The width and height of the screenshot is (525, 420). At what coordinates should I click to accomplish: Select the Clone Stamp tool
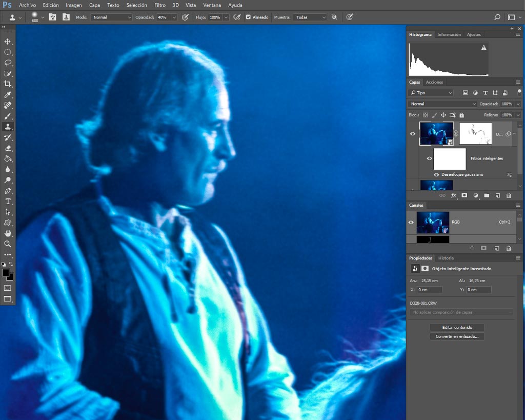pyautogui.click(x=7, y=127)
